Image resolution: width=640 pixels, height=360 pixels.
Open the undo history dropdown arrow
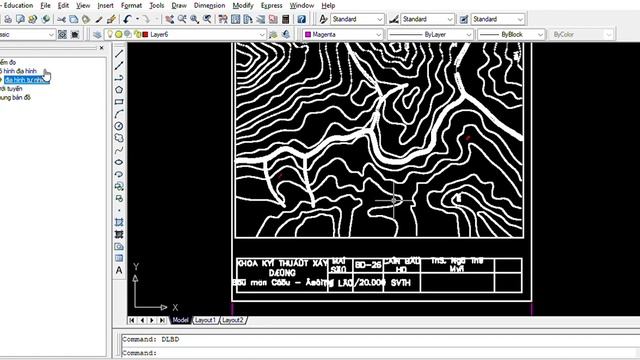pos(137,19)
